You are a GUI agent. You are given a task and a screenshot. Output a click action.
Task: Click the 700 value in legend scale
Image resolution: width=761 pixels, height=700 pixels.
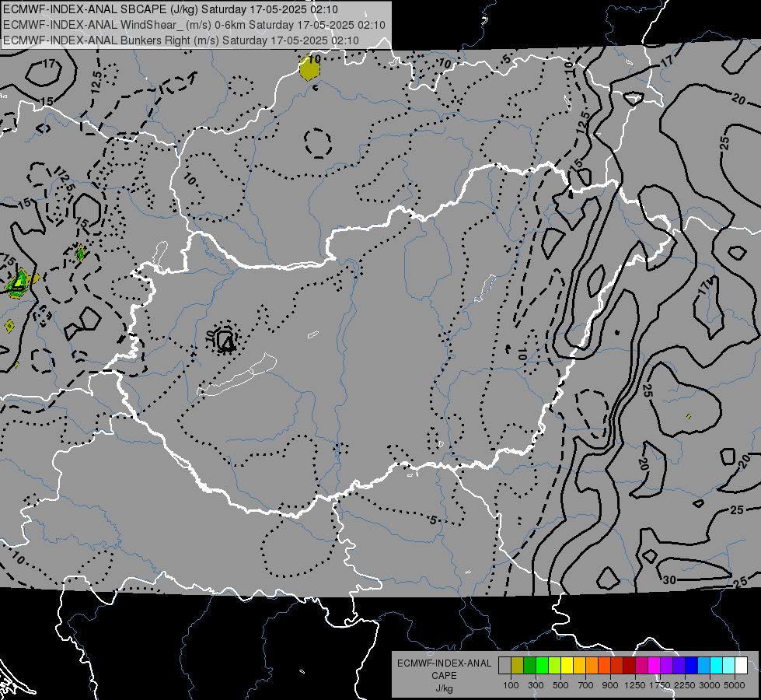[586, 685]
